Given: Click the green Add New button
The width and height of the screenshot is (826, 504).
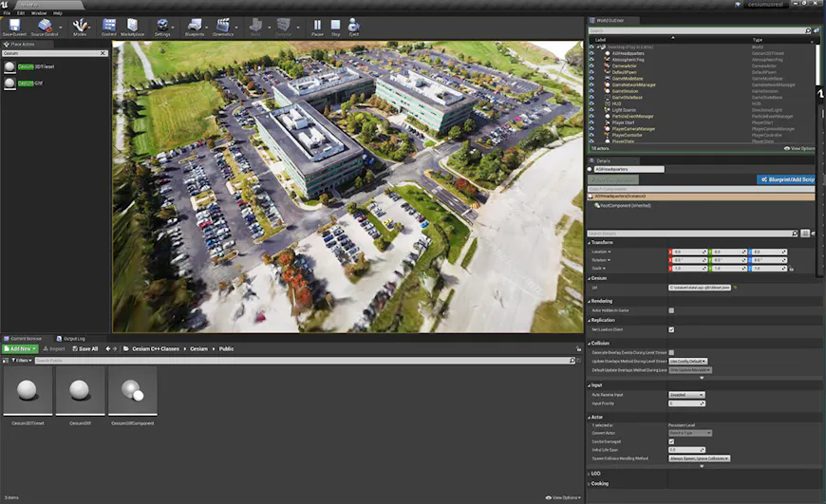Looking at the screenshot, I should coord(19,348).
